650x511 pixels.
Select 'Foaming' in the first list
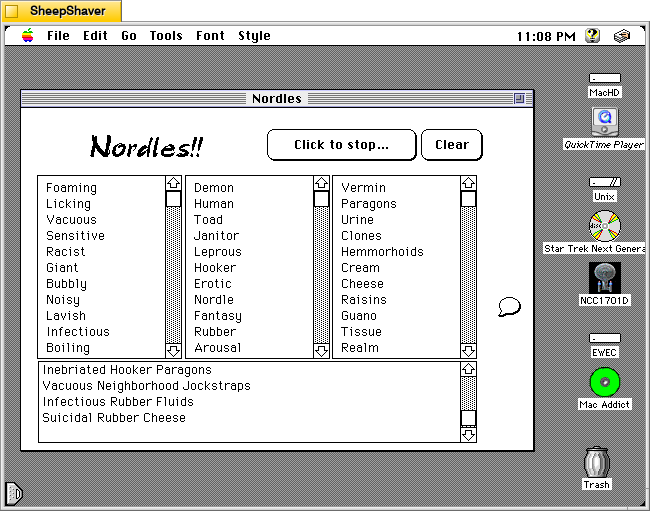click(71, 188)
